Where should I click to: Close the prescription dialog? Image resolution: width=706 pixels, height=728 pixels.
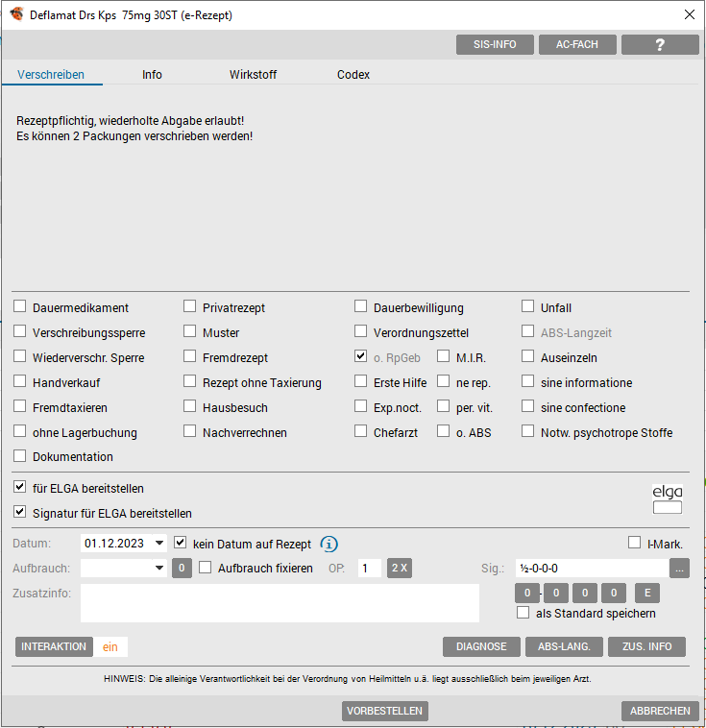tap(690, 14)
